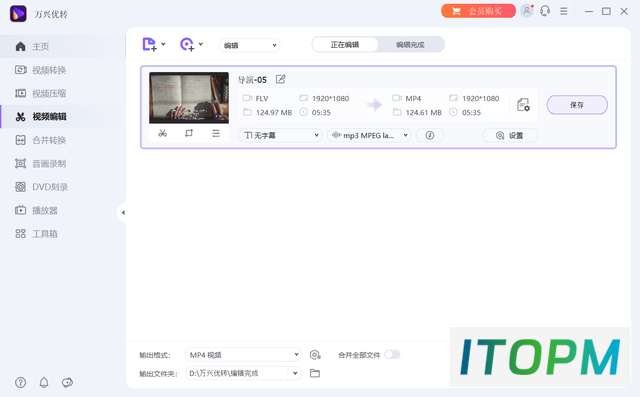The image size is (640, 397).
Task: Open the effects list icon under thumbnail
Action: click(216, 133)
